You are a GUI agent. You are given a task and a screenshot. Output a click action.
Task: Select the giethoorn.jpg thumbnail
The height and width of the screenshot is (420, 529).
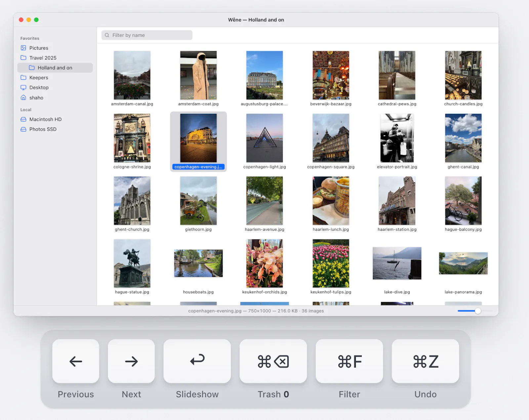(x=198, y=201)
